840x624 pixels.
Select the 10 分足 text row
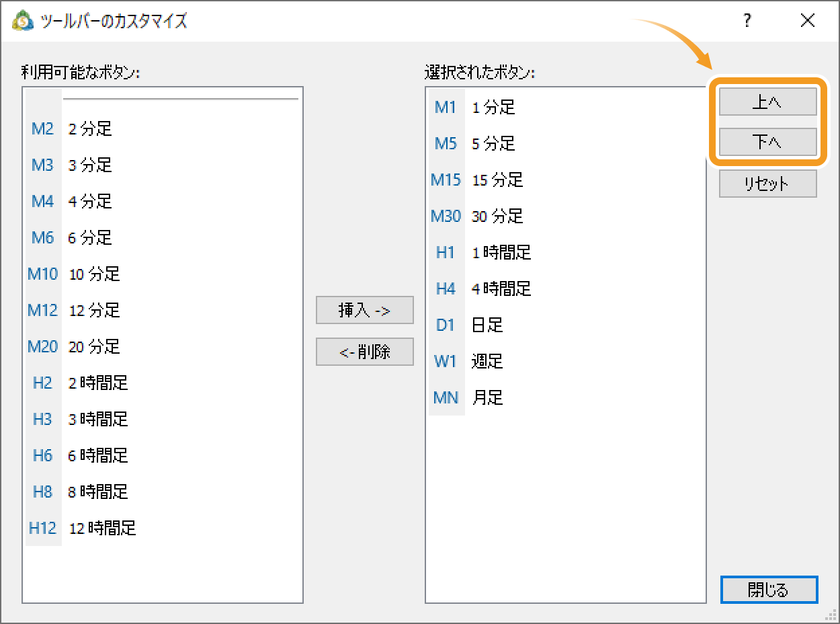[x=94, y=274]
